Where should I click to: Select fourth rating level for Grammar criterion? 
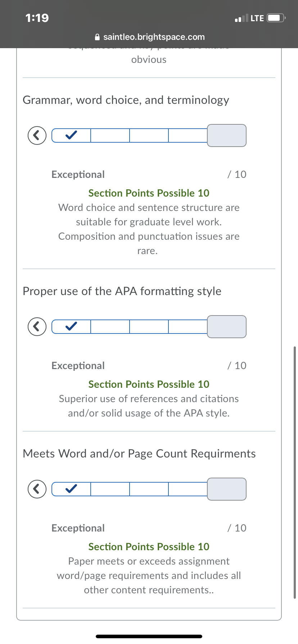tap(188, 135)
